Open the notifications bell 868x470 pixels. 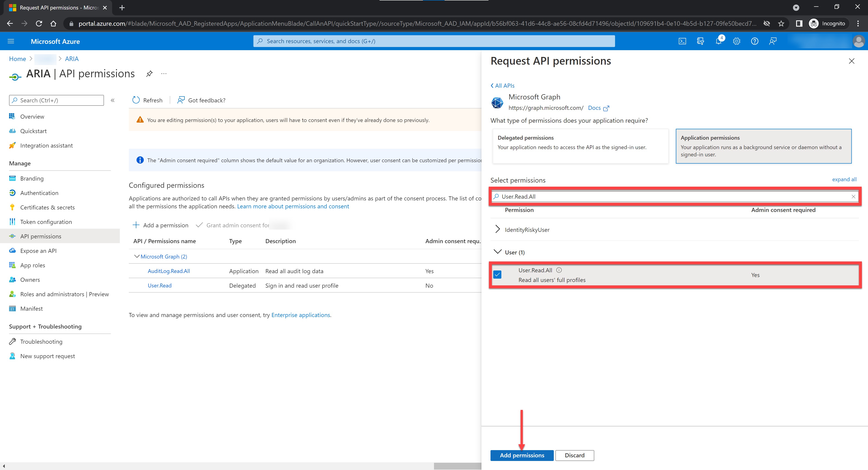tap(718, 41)
